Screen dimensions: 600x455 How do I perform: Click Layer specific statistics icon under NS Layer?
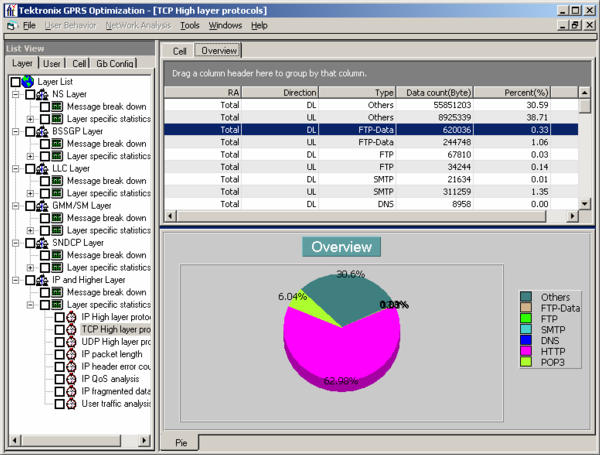pyautogui.click(x=57, y=119)
